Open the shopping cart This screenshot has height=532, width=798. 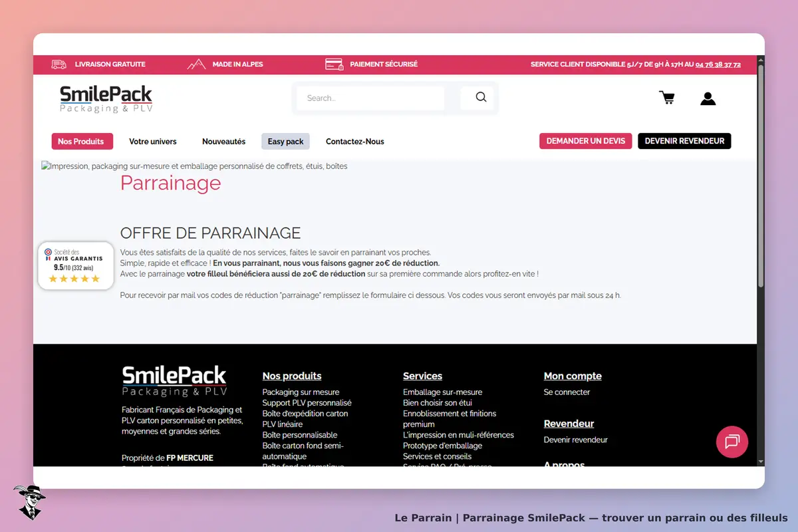[x=667, y=98]
